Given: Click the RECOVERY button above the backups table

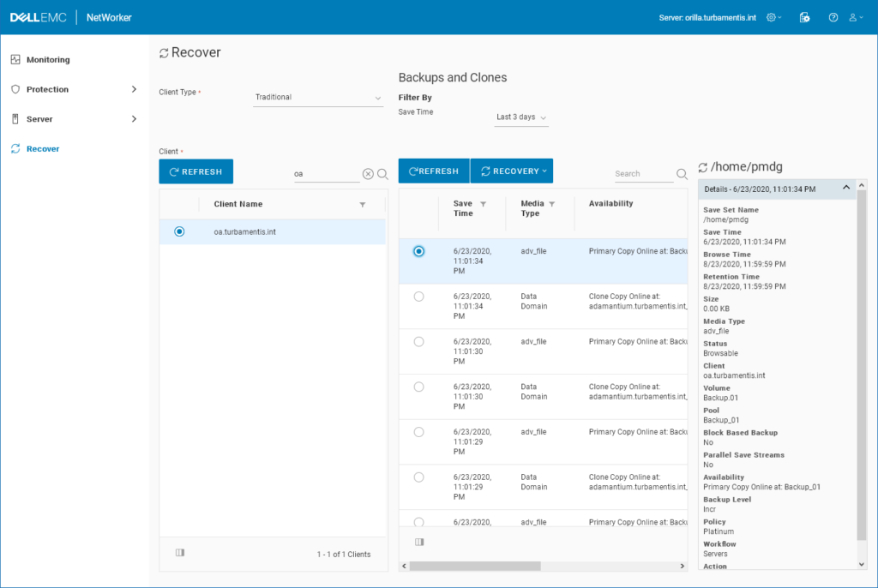Looking at the screenshot, I should (x=512, y=171).
